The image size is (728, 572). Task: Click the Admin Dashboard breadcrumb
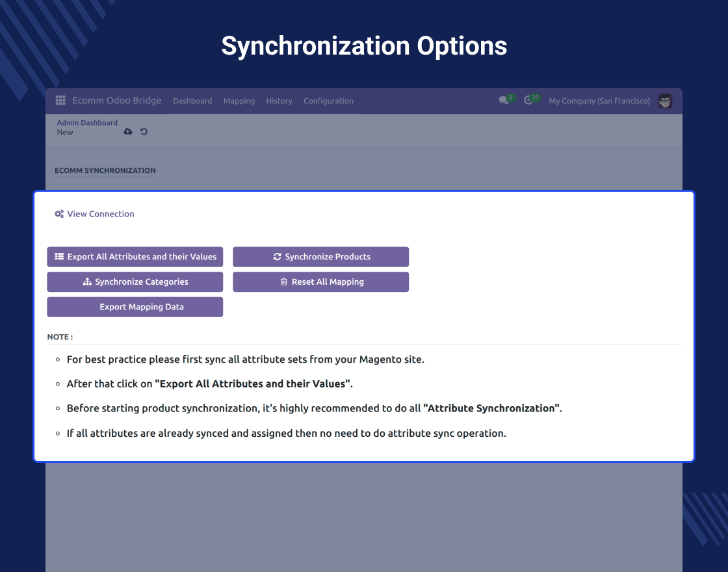coord(87,123)
